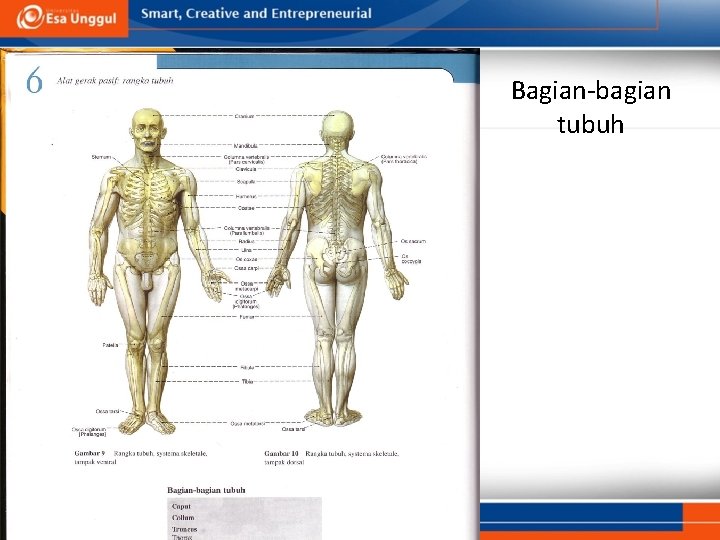720x540 pixels.
Task: Click the 'Scapula' label
Action: pos(246,182)
